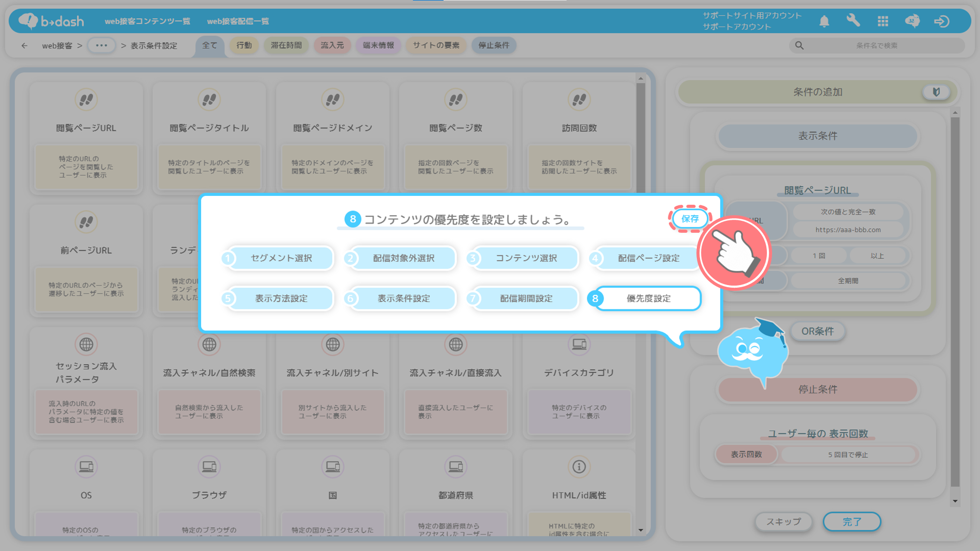Open the apps grid icon
Viewport: 980px width, 551px height.
[883, 21]
